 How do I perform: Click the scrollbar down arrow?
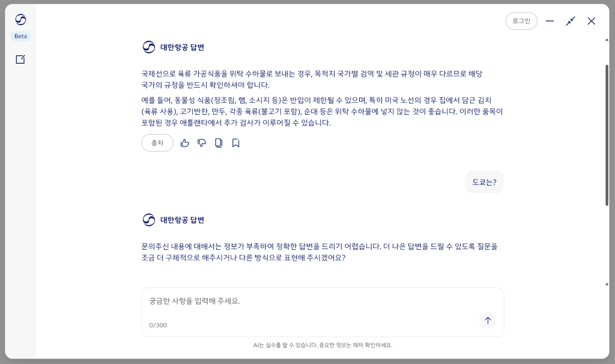click(x=607, y=284)
